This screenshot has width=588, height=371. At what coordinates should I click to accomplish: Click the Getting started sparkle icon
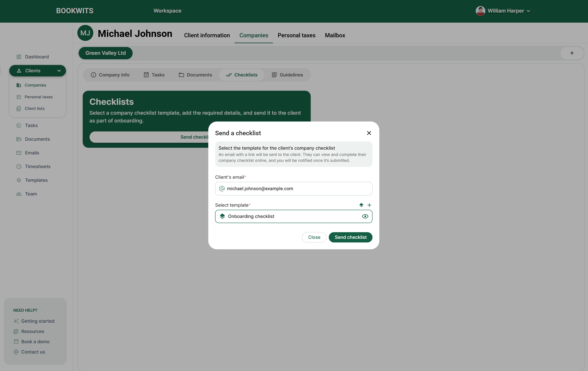pyautogui.click(x=16, y=321)
